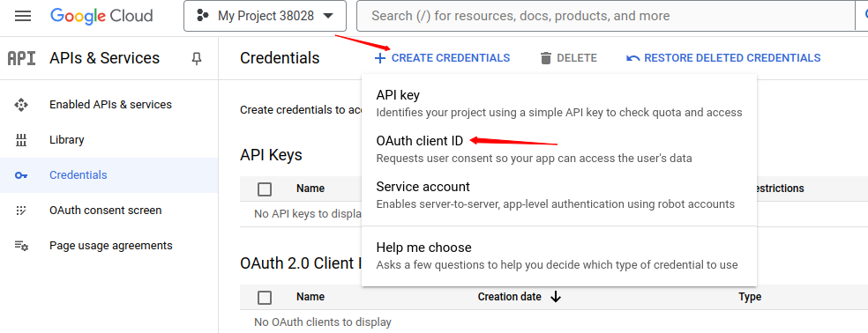Click the trash can delete icon
Viewport: 868px width, 333px height.
[546, 58]
